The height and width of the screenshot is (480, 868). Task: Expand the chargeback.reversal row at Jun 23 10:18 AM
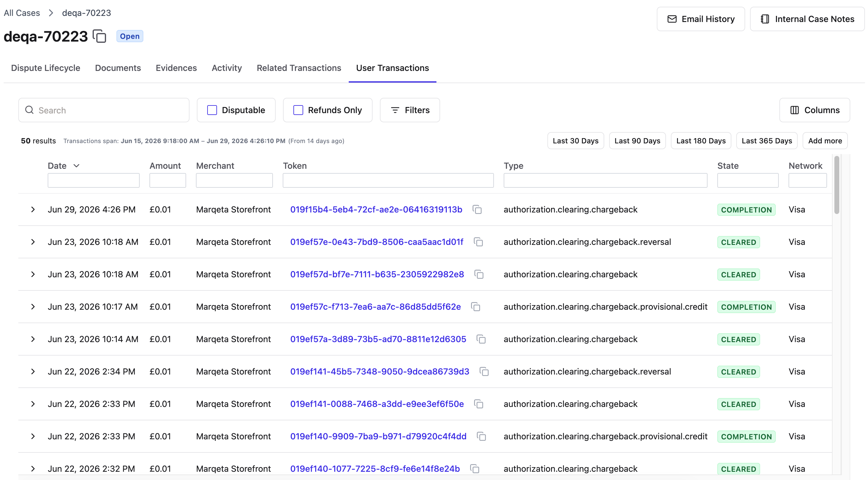pyautogui.click(x=33, y=242)
